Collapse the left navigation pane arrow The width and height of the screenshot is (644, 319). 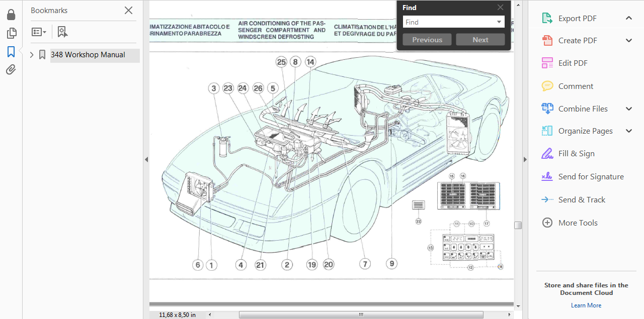tap(146, 159)
